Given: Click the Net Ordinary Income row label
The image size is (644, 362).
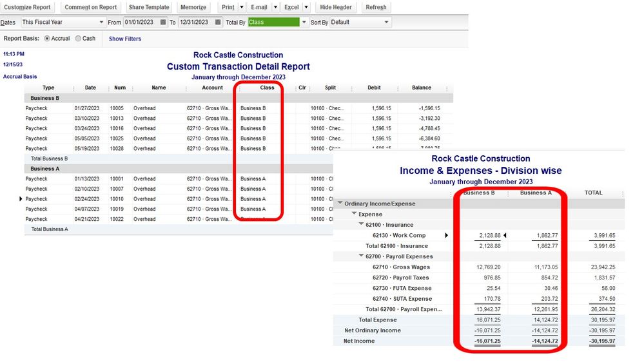Looking at the screenshot, I should (x=373, y=331).
